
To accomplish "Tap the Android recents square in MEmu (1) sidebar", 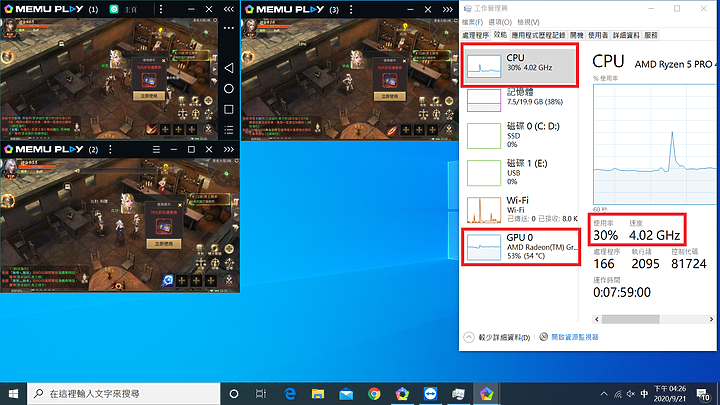I will (x=229, y=109).
